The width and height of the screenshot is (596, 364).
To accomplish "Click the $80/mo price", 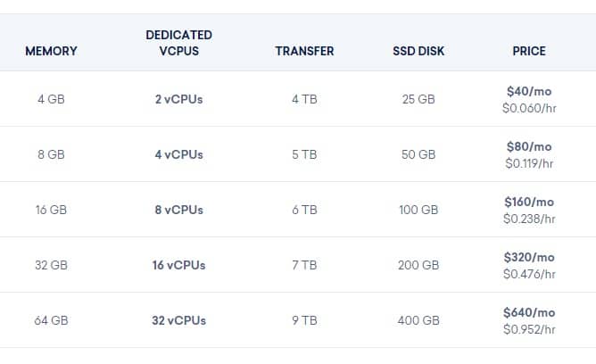I will pos(529,146).
